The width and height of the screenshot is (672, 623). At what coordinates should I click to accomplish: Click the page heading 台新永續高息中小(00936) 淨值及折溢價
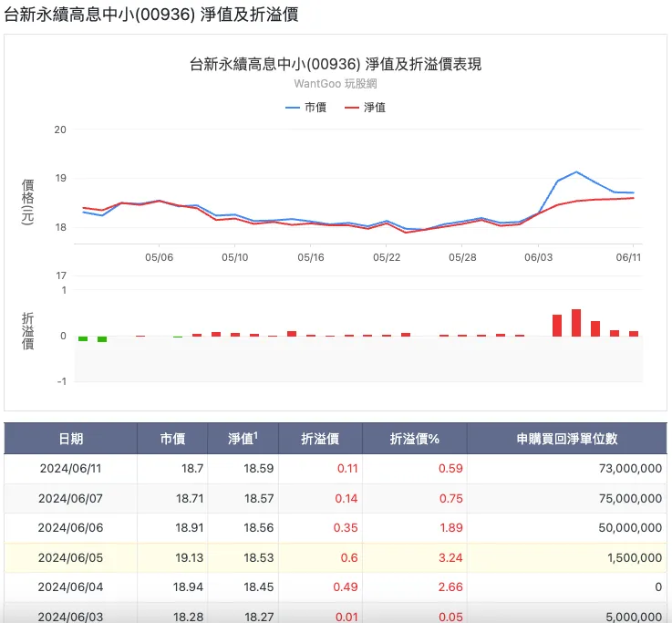coord(150,15)
